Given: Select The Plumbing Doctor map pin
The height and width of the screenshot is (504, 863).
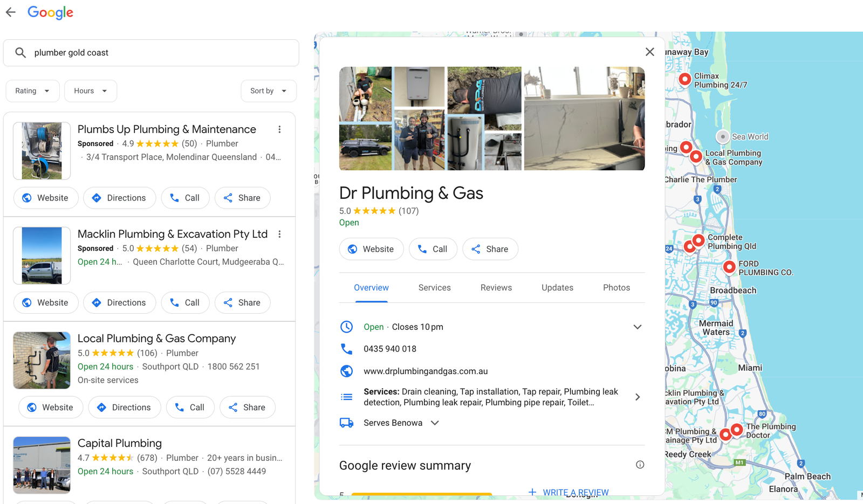Looking at the screenshot, I should [736, 430].
